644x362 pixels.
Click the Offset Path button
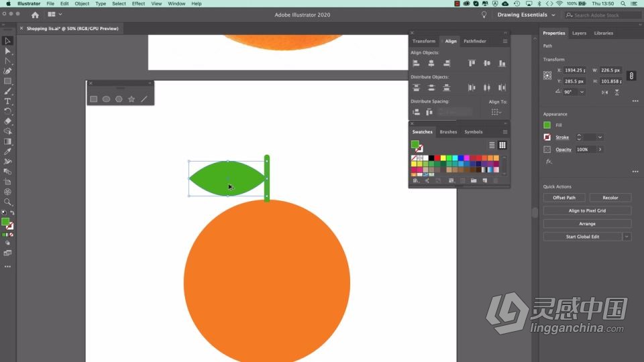[x=564, y=198]
